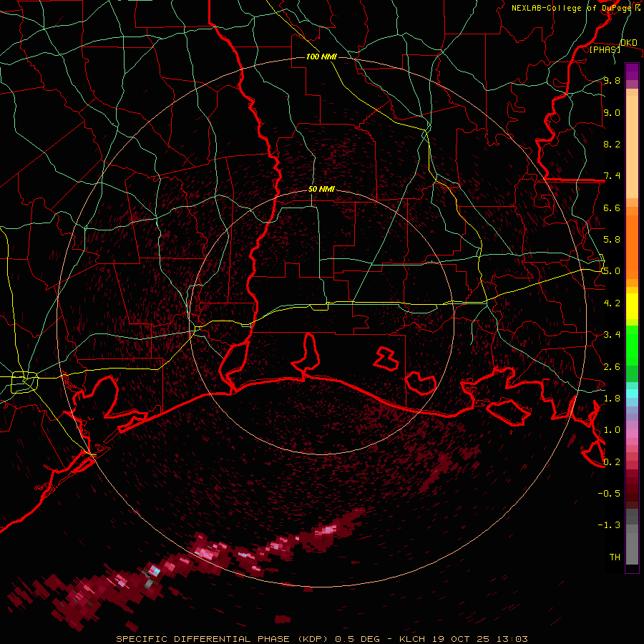Click the TH label at the scale bottom

615,557
